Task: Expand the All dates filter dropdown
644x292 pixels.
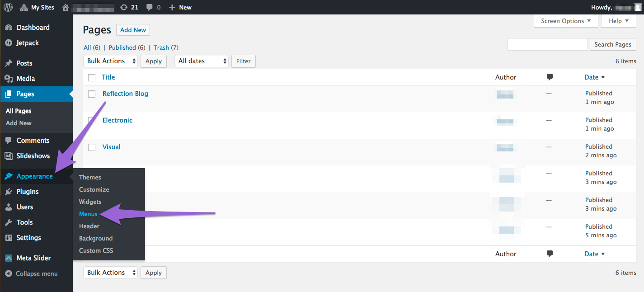Action: (202, 61)
